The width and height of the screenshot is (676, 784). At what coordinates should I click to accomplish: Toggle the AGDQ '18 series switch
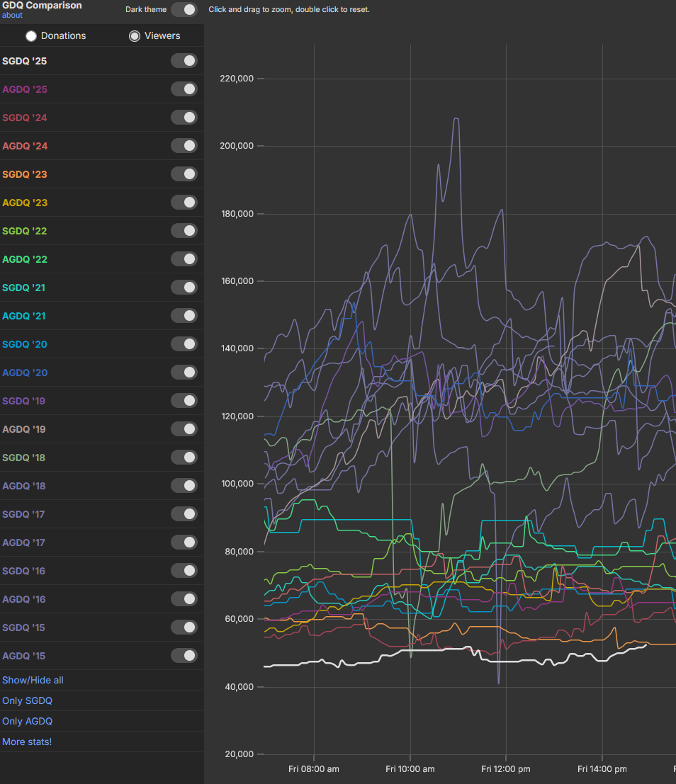[184, 486]
